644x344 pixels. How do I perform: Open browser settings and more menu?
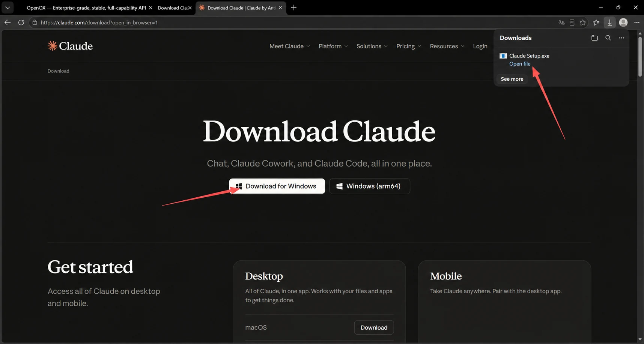coord(637,23)
